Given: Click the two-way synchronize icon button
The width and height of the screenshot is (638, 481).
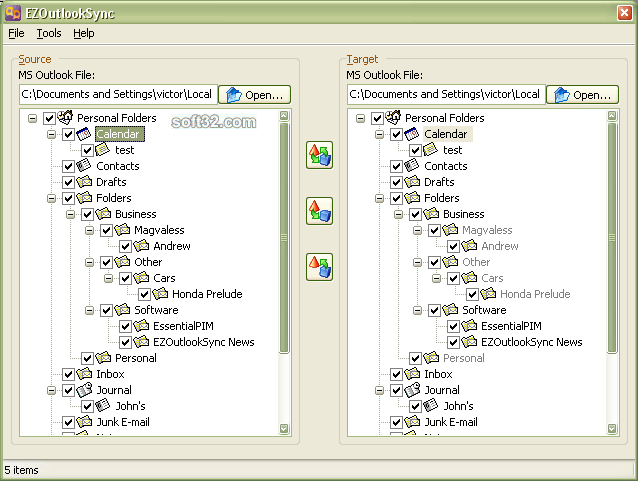Looking at the screenshot, I should (x=319, y=155).
